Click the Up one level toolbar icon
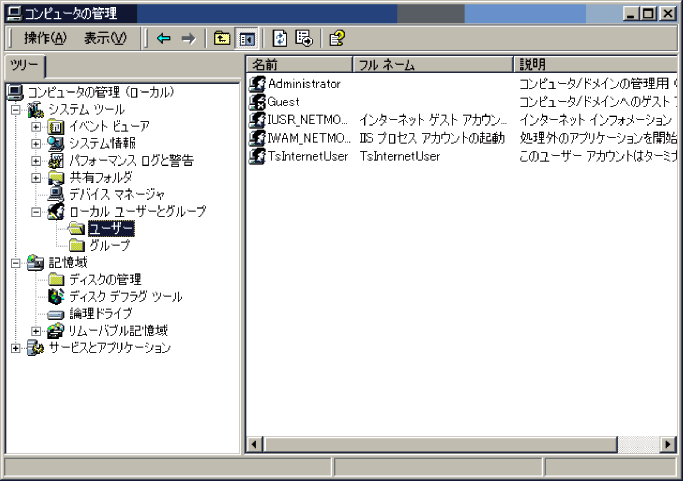683x481 pixels. [222, 38]
